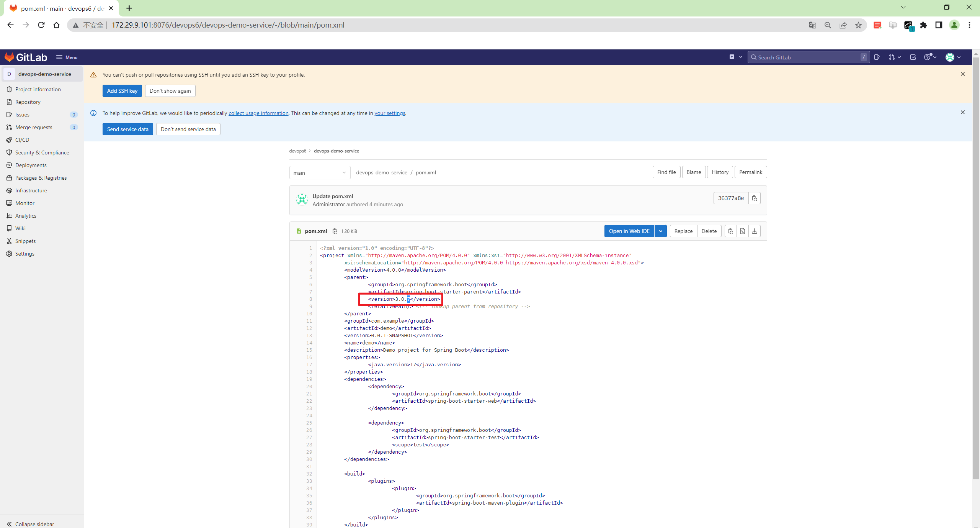Copy file contents icon
Viewport: 980px width, 528px height.
coord(730,231)
